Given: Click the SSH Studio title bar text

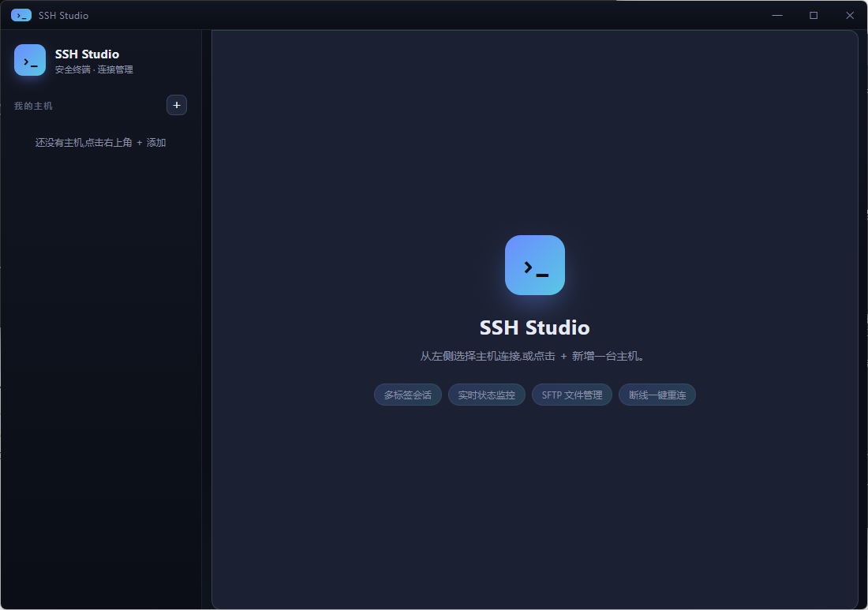Looking at the screenshot, I should click(64, 16).
